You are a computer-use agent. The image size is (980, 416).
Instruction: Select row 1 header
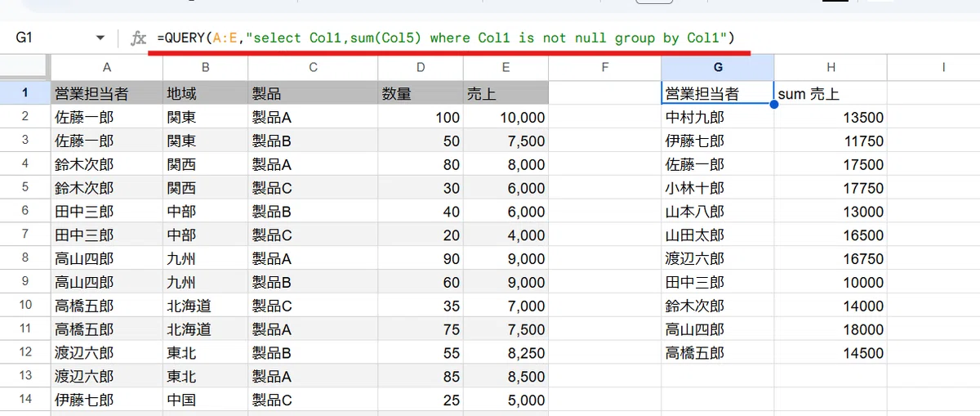[x=25, y=93]
